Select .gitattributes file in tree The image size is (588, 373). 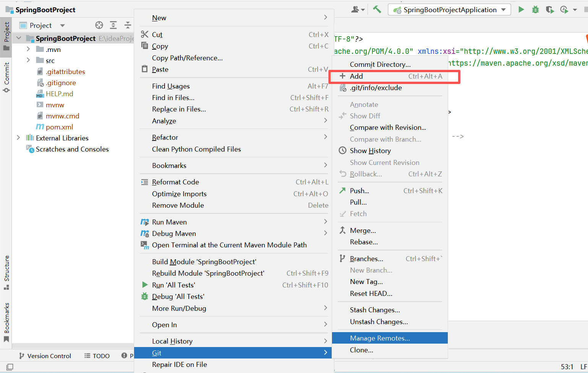[61, 71]
